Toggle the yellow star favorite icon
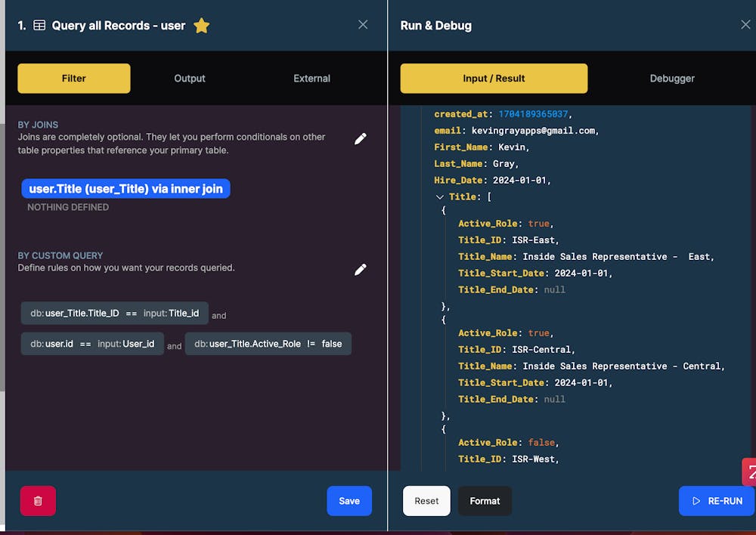 coord(202,26)
